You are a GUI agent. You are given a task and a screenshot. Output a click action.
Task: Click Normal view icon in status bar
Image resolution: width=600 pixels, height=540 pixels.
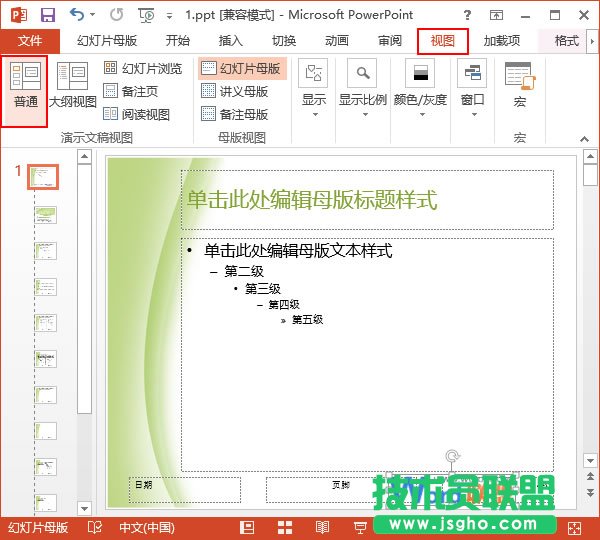(247, 528)
